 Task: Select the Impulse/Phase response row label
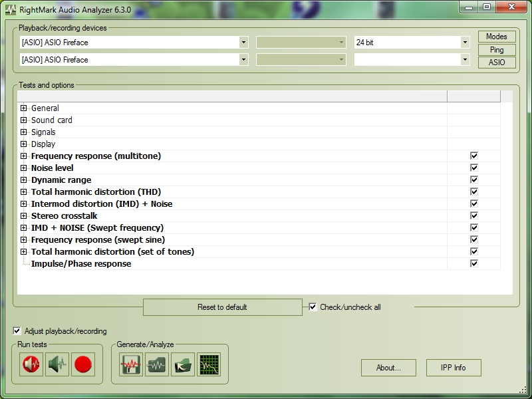(81, 263)
